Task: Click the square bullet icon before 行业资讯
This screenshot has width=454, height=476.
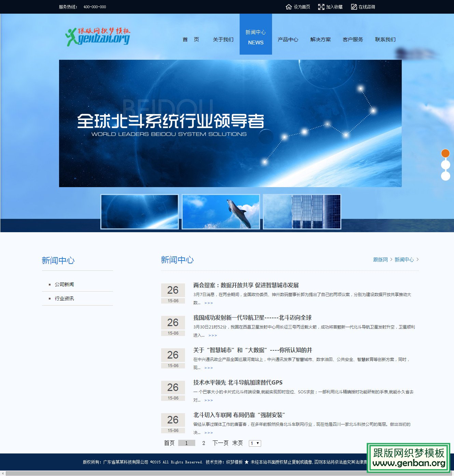Action: pos(49,298)
